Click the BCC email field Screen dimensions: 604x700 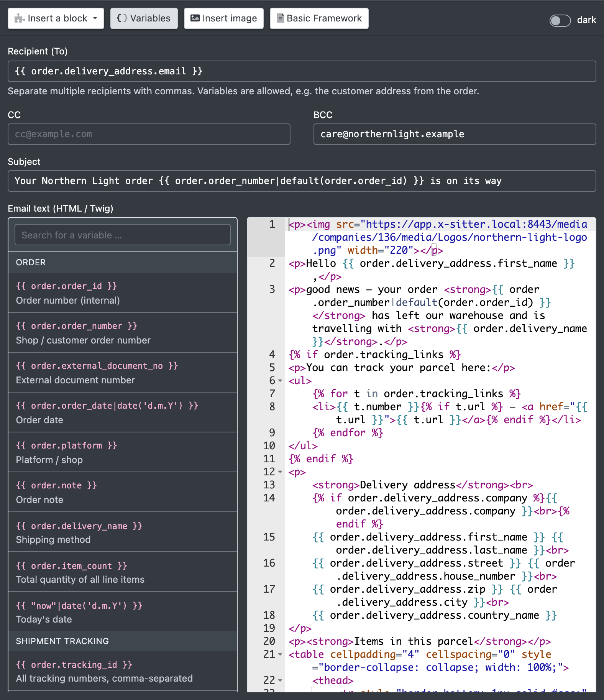click(455, 134)
